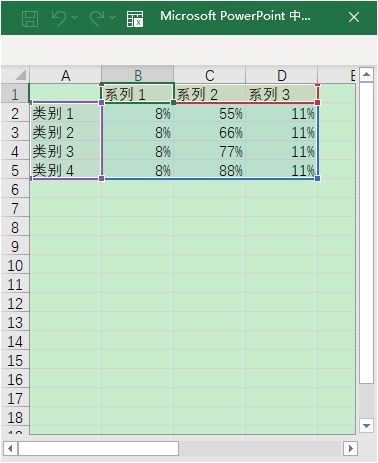Open the Redo history dropdown arrow
This screenshot has width=378, height=463.
[113, 17]
